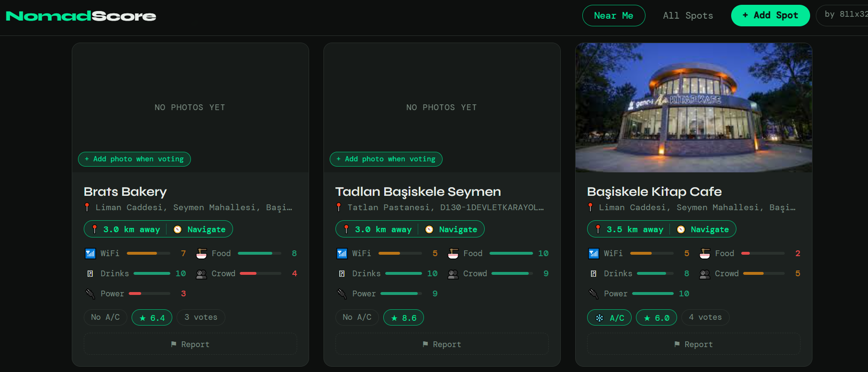The width and height of the screenshot is (868, 372).
Task: Navigate to Tadlan Başiskele Seymen
Action: tap(452, 229)
